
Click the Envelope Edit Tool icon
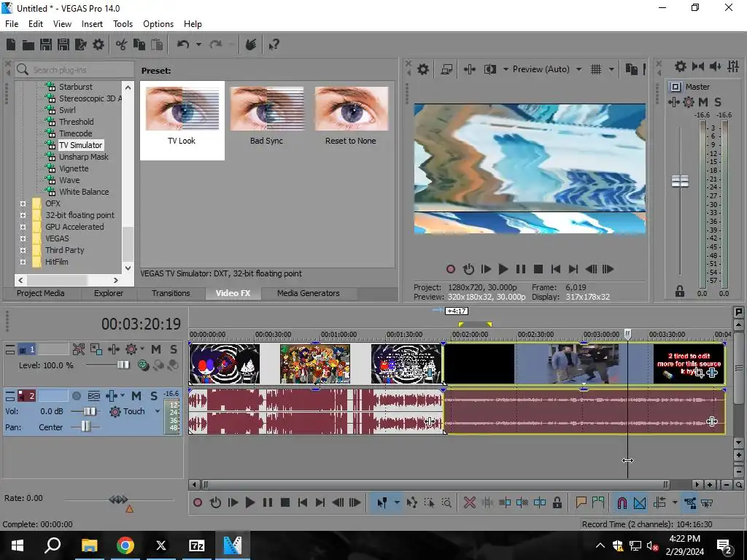pyautogui.click(x=411, y=502)
